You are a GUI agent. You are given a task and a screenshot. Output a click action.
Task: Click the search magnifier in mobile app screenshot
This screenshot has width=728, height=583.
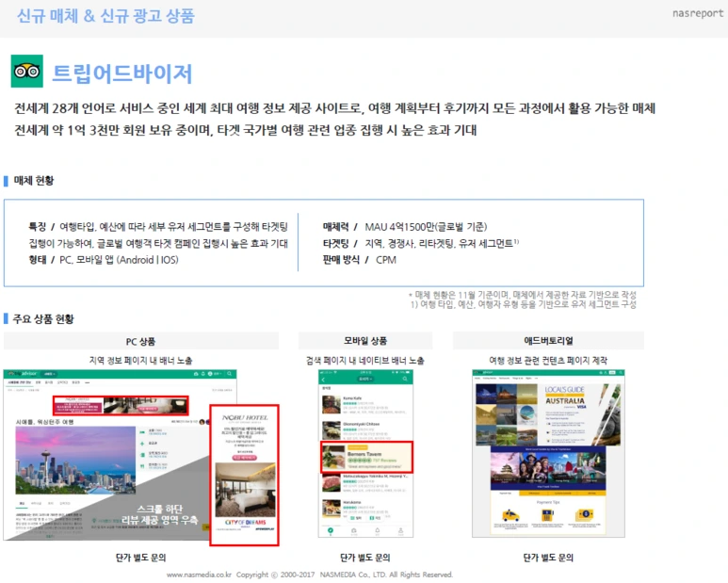click(x=405, y=380)
